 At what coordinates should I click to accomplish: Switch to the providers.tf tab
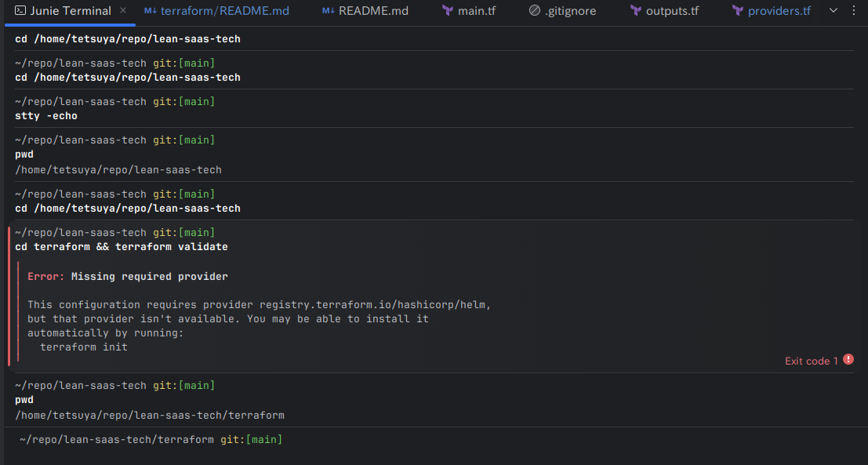tap(779, 11)
